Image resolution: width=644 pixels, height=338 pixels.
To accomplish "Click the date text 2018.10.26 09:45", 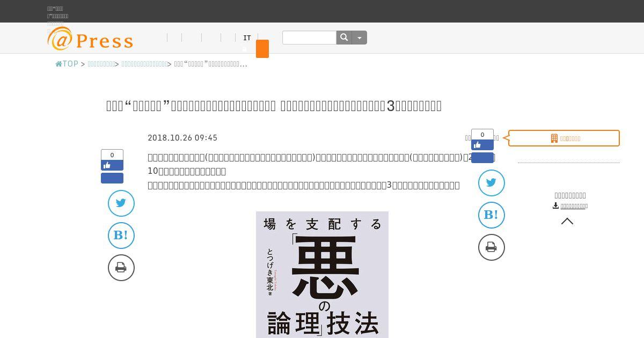I will [x=182, y=138].
